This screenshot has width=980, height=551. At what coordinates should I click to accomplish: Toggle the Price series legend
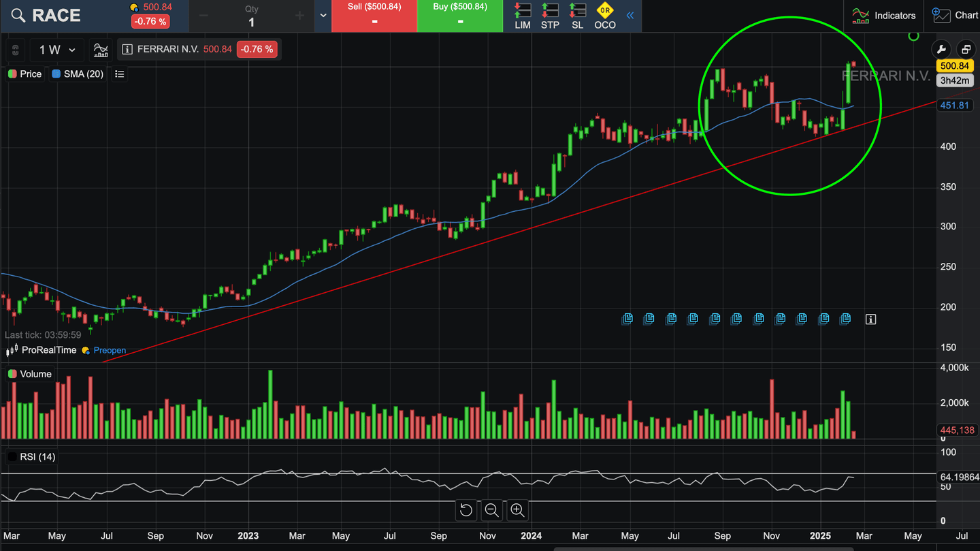24,74
